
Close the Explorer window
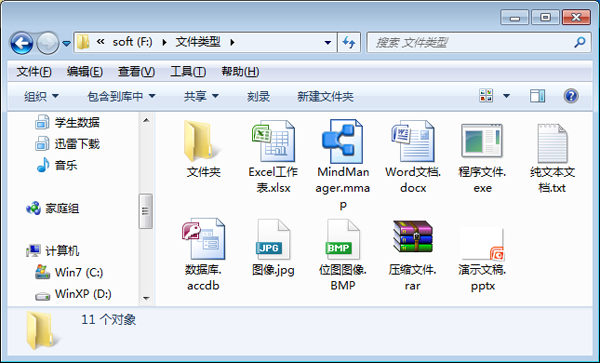coord(576,17)
